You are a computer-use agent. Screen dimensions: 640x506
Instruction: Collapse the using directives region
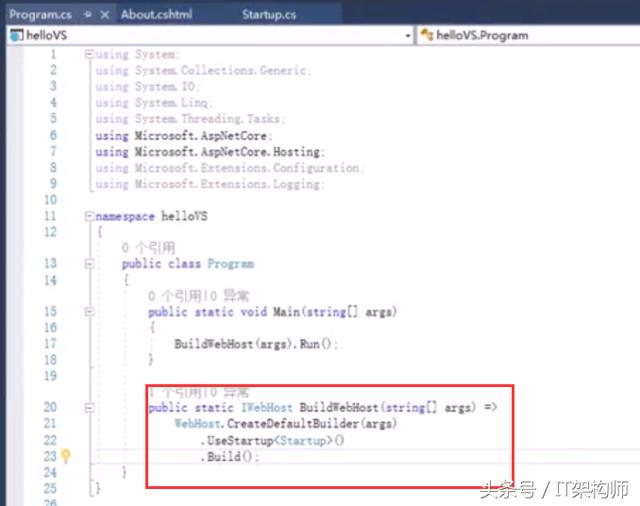pyautogui.click(x=89, y=54)
